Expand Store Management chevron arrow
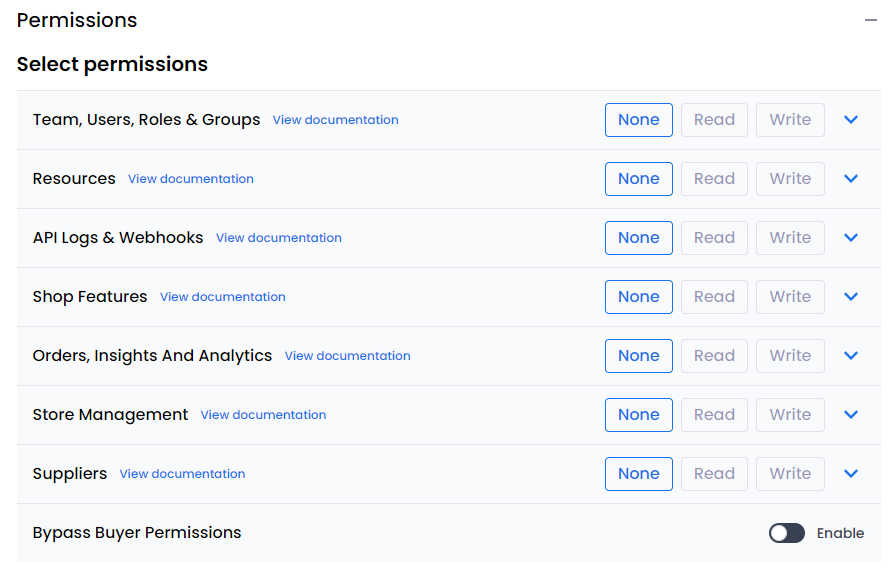The height and width of the screenshot is (572, 895). pos(851,415)
